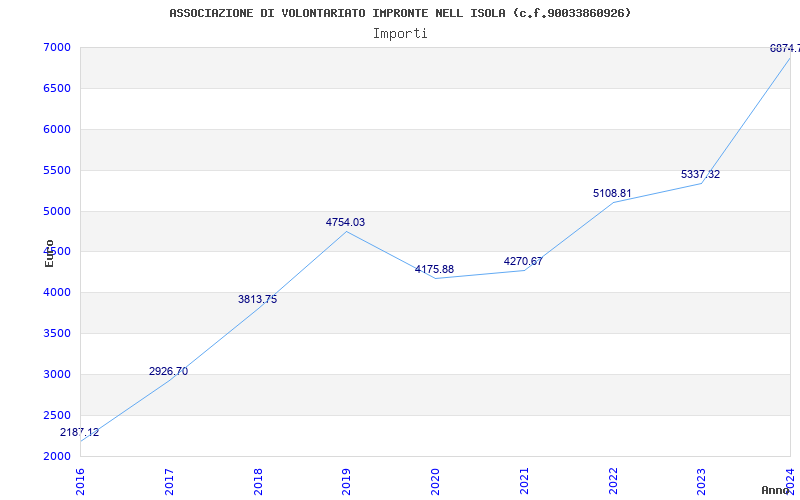Select data label 4175.88
This screenshot has height=500, width=800.
(434, 269)
